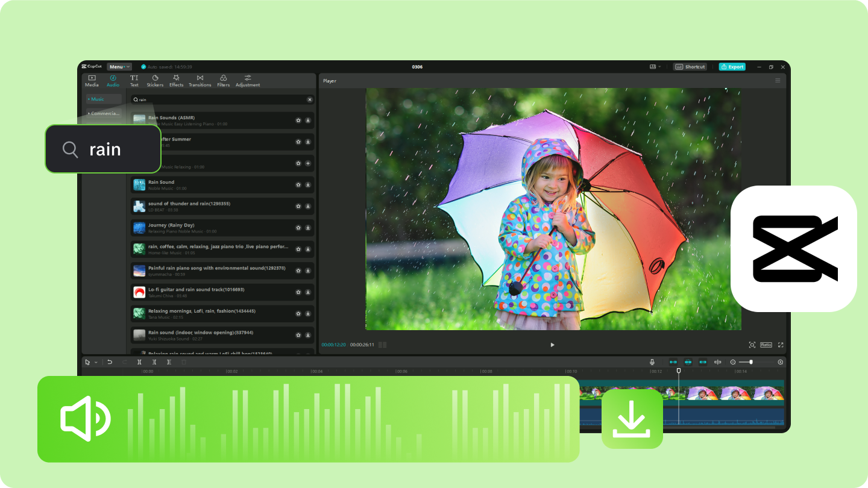The width and height of the screenshot is (868, 488).
Task: Download the Rain Sound track
Action: pos(307,185)
